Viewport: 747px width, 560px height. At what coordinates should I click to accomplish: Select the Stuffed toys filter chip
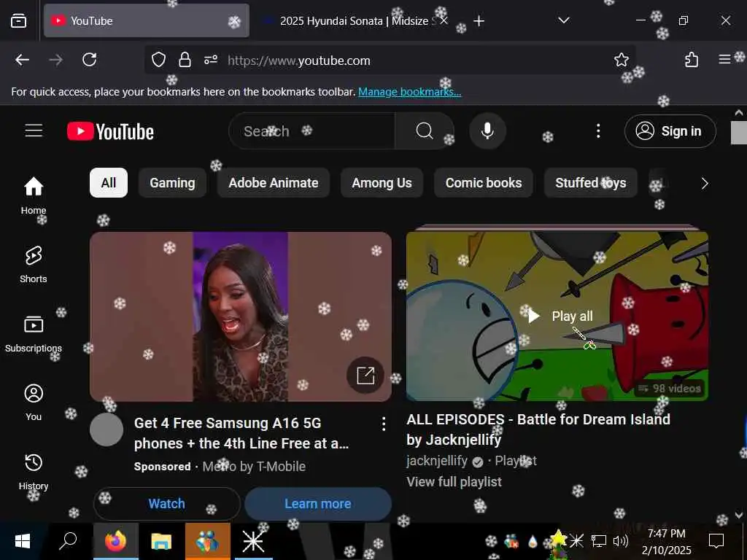click(591, 183)
